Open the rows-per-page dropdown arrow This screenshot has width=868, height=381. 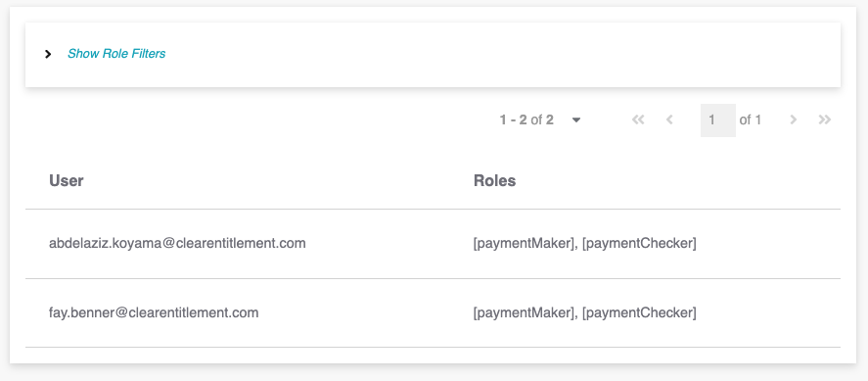coord(576,120)
